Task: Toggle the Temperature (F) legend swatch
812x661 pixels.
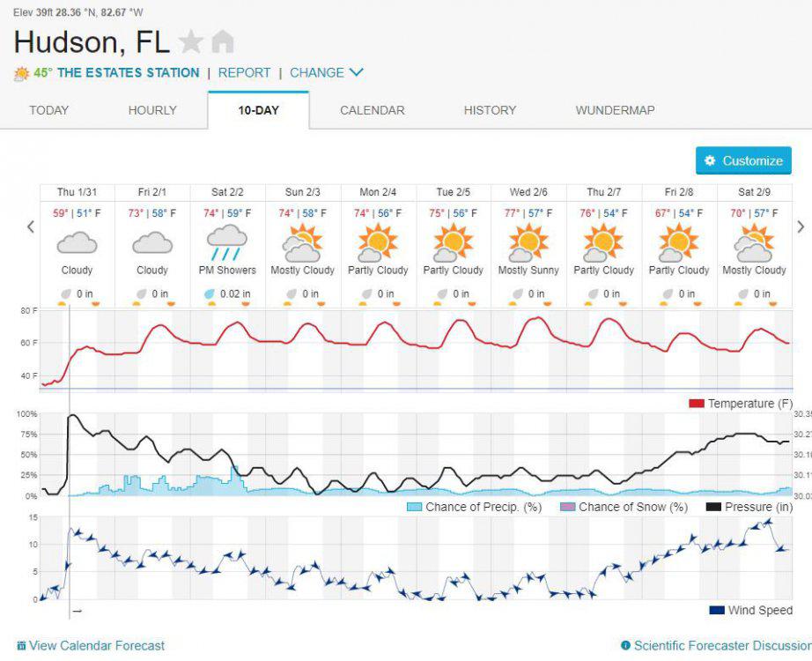Action: 697,404
